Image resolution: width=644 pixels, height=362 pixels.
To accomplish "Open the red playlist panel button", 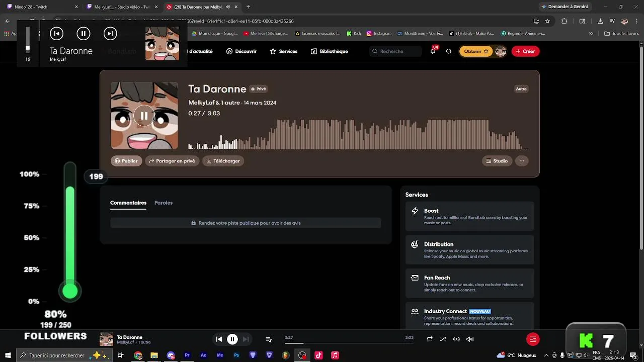I will tap(533, 339).
